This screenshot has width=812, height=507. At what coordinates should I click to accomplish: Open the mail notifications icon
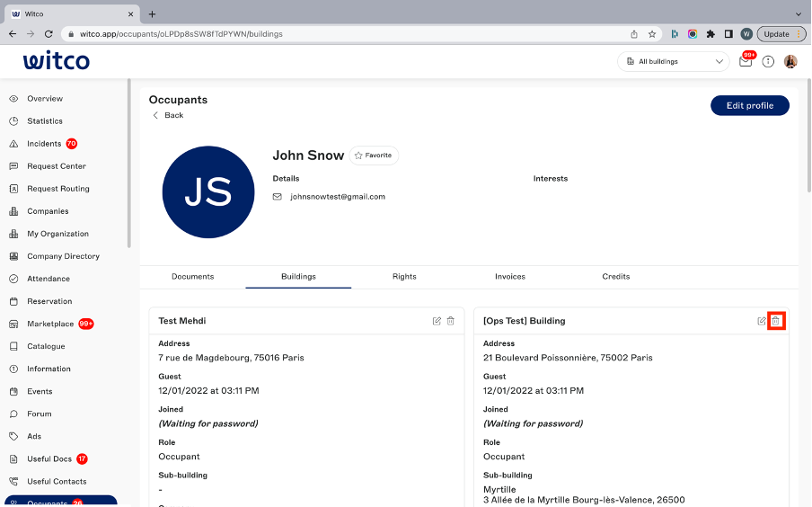coord(746,61)
